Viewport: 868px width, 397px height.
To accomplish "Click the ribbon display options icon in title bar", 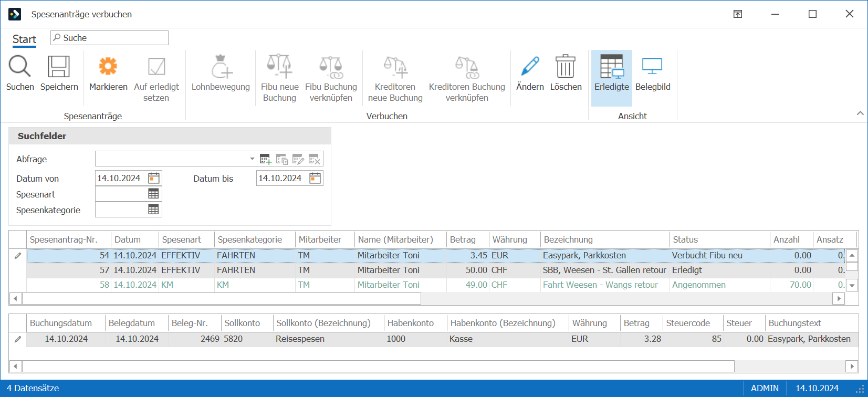I will (x=738, y=14).
